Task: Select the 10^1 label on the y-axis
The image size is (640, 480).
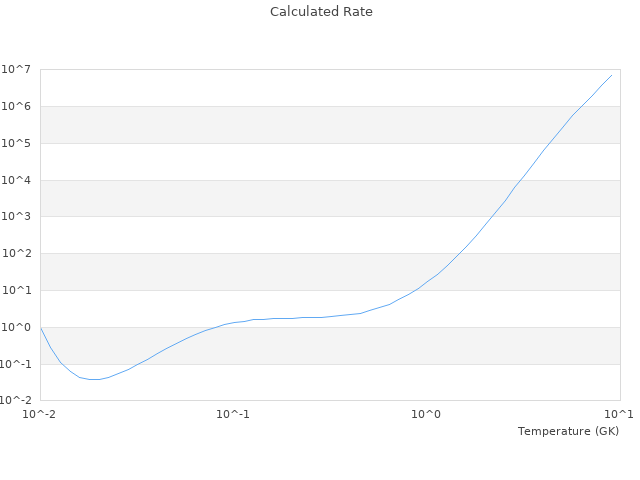Action: pyautogui.click(x=17, y=291)
